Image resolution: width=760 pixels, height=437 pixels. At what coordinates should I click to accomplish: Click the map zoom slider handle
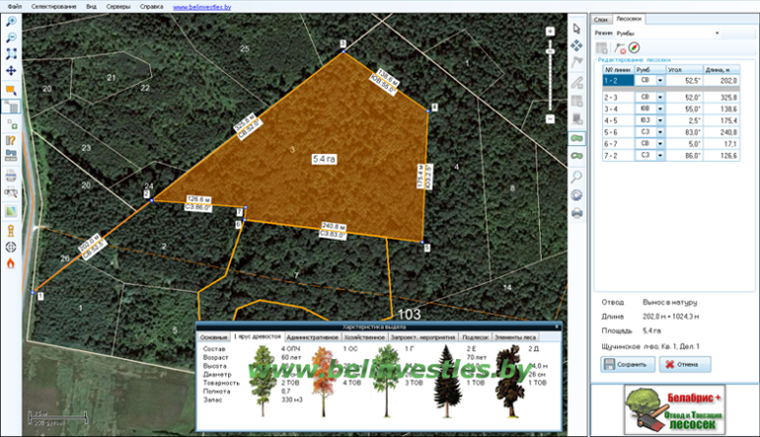pyautogui.click(x=550, y=51)
